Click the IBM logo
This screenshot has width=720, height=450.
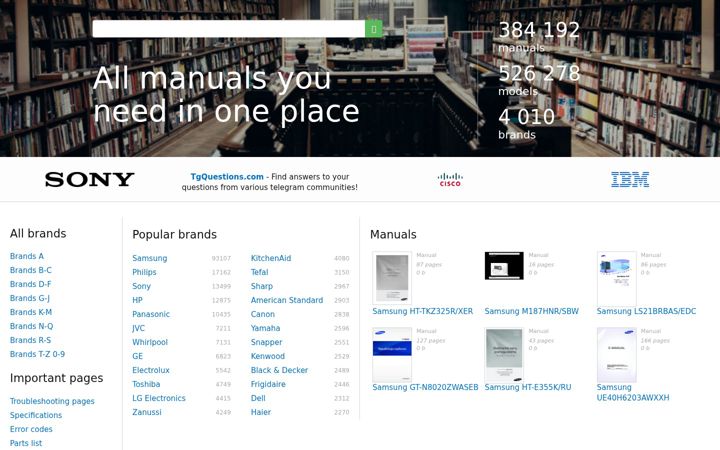coord(630,180)
